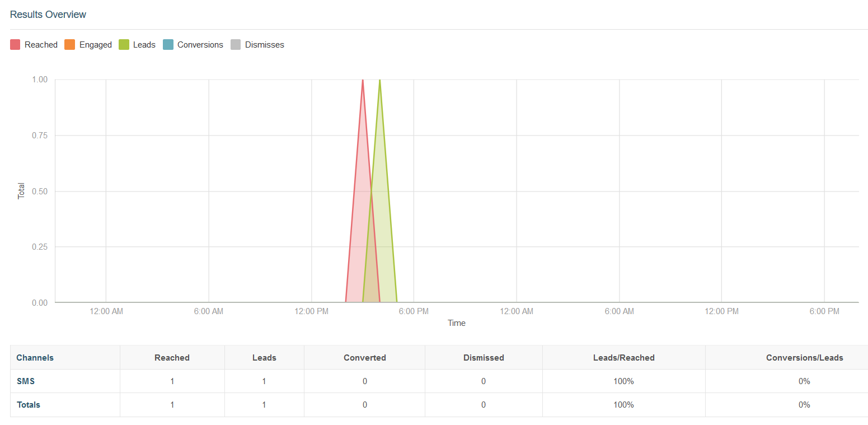Image resolution: width=868 pixels, height=425 pixels.
Task: Click the Time x-axis title
Action: click(x=457, y=323)
